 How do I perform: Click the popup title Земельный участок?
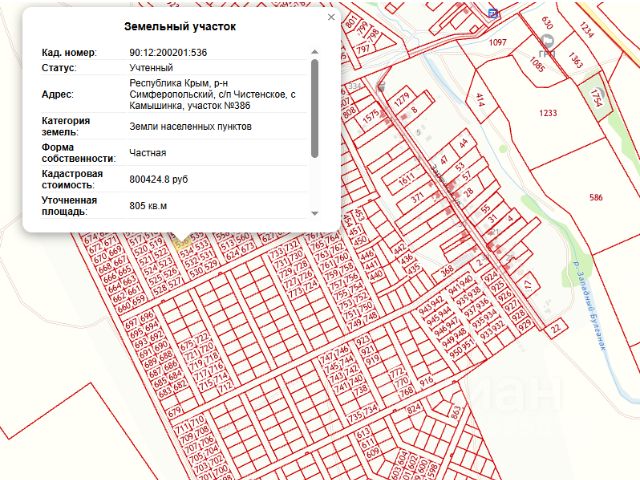pos(180,27)
